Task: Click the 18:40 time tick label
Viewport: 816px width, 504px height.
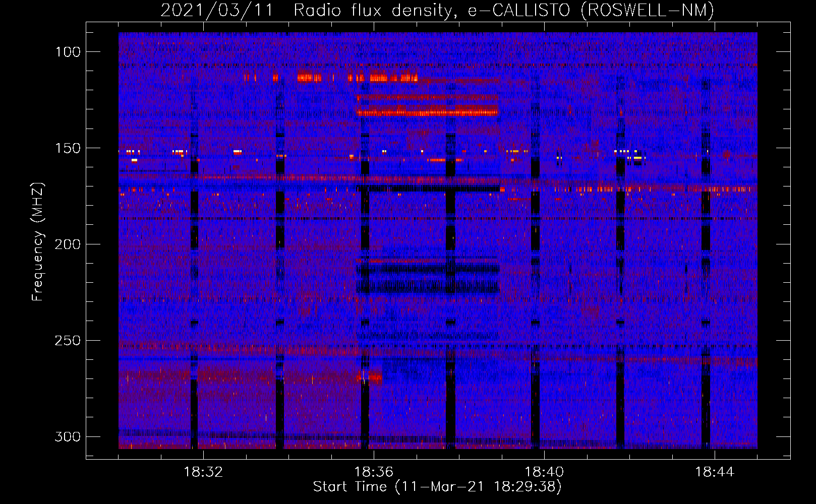Action: (544, 472)
